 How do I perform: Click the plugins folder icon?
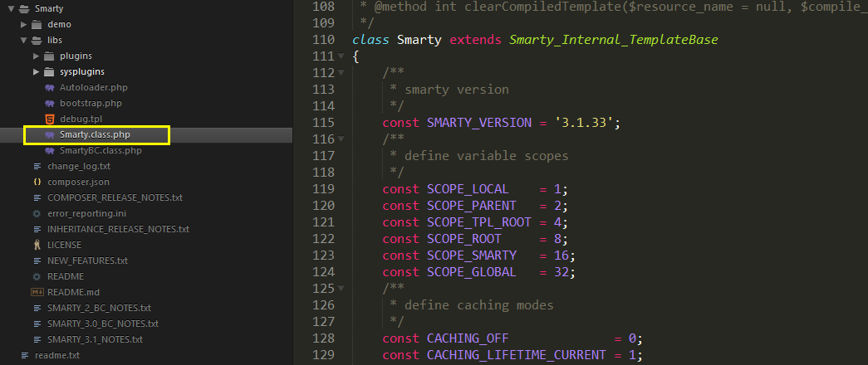(49, 56)
